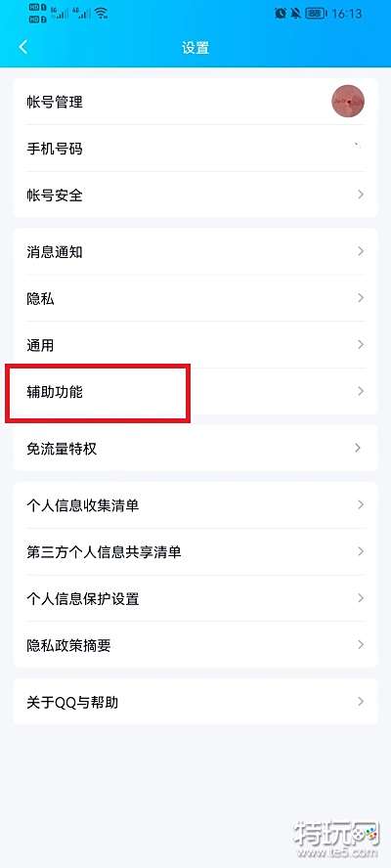The height and width of the screenshot is (868, 391).
Task: Expand 帐号安全 via its chevron
Action: click(361, 195)
